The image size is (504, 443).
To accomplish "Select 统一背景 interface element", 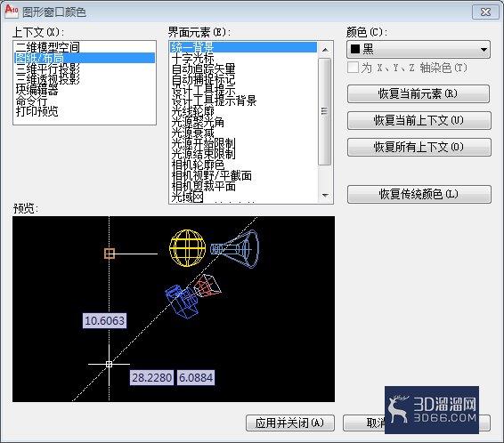I will tap(243, 47).
